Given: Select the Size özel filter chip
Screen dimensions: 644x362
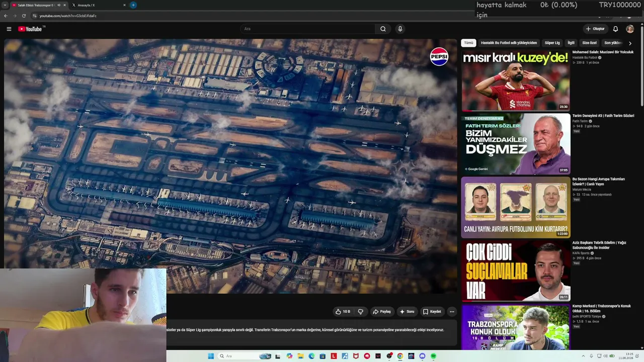Looking at the screenshot, I should tap(589, 43).
